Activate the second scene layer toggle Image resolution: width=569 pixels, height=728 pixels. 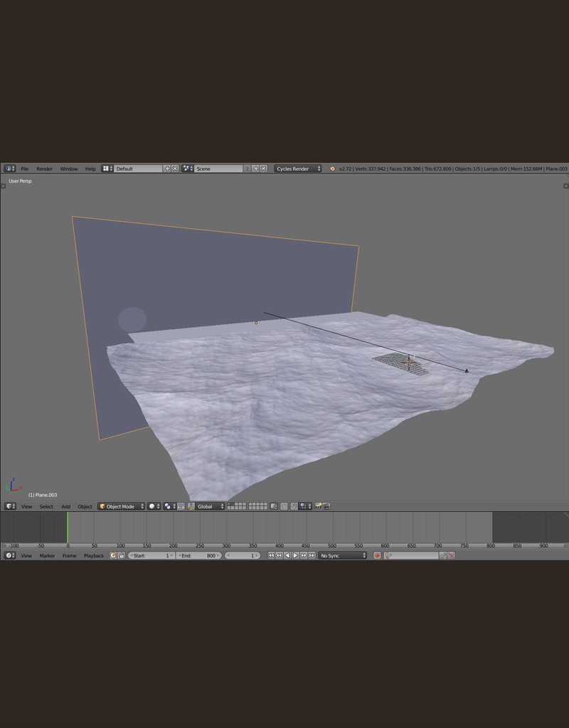pos(233,504)
